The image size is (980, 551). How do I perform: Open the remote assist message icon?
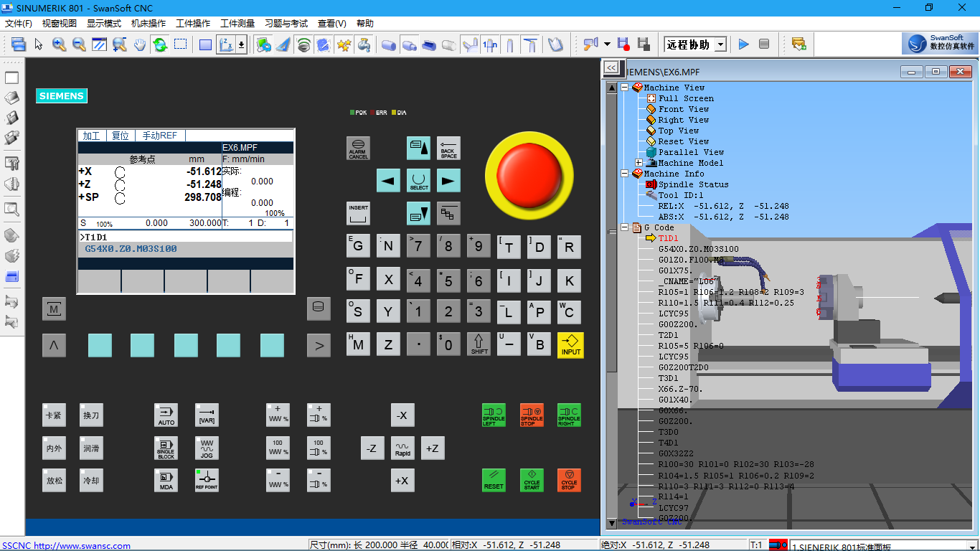click(x=798, y=44)
